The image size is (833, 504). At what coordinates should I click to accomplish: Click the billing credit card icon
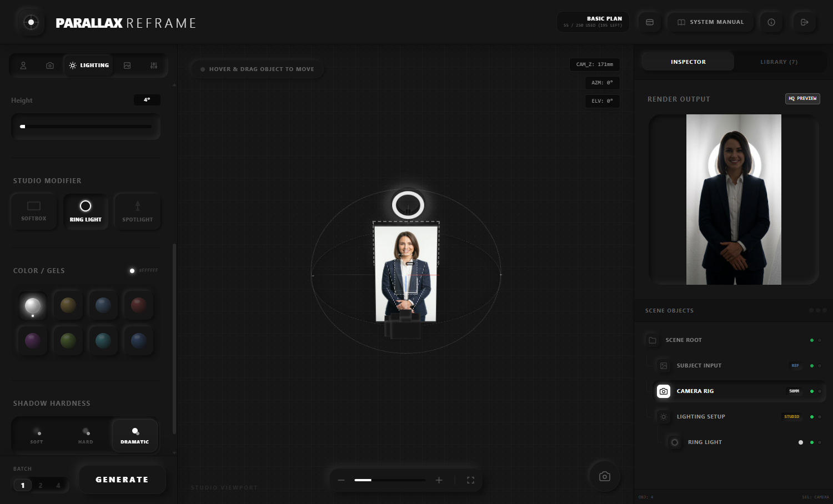[x=650, y=22]
